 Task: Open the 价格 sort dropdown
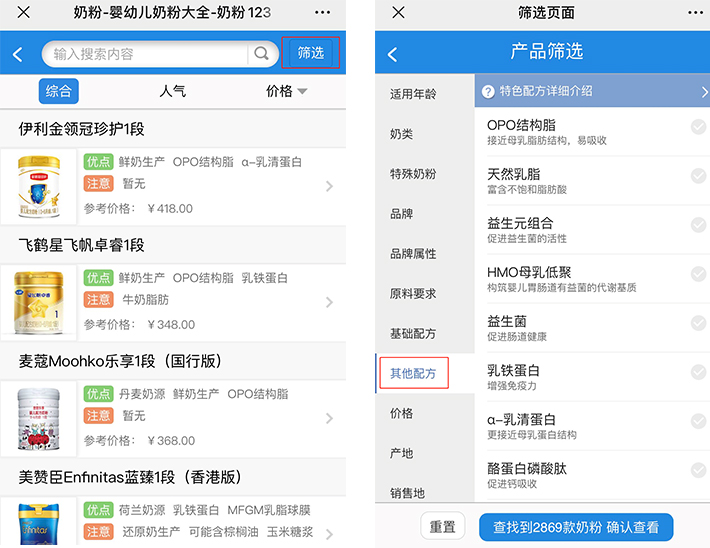pyautogui.click(x=286, y=91)
